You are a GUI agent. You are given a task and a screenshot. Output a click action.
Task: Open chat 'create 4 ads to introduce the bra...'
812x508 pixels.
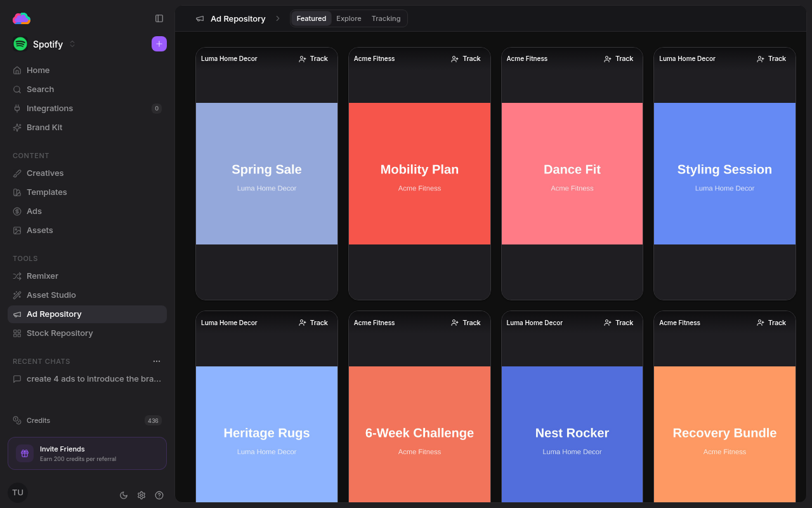tap(87, 378)
